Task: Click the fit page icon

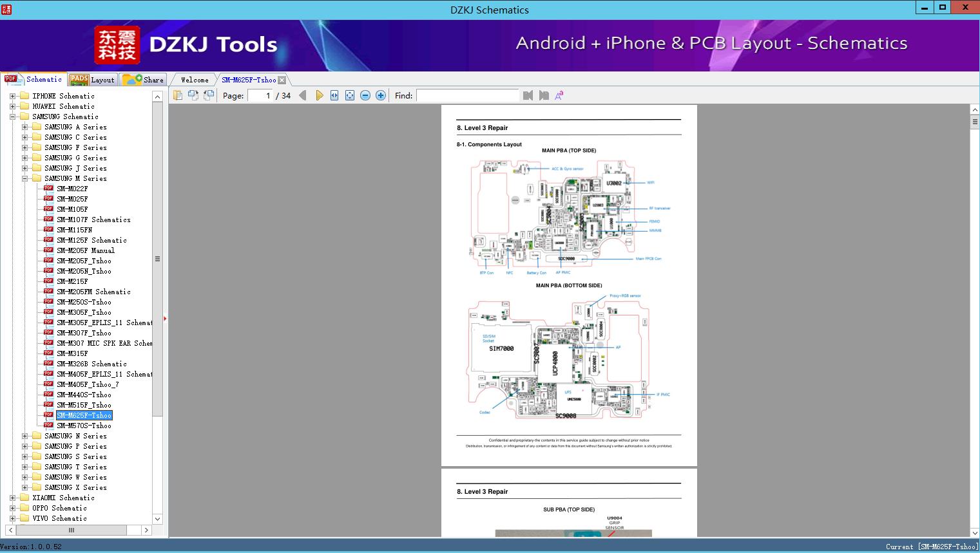Action: coord(350,95)
